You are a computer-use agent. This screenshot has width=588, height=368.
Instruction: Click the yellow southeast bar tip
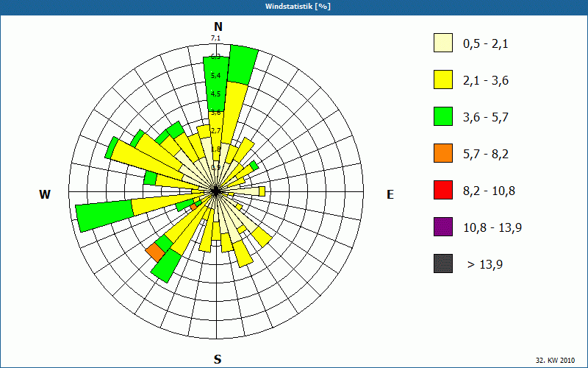click(262, 237)
